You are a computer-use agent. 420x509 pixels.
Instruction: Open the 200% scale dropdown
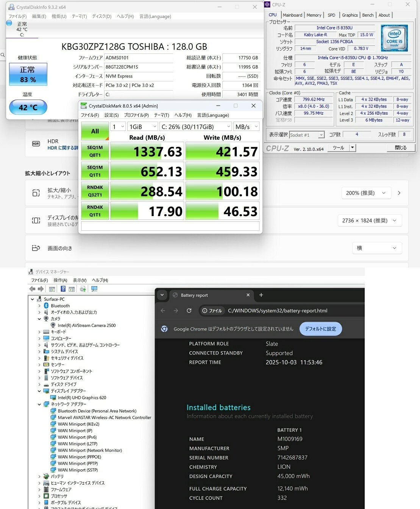tap(365, 193)
